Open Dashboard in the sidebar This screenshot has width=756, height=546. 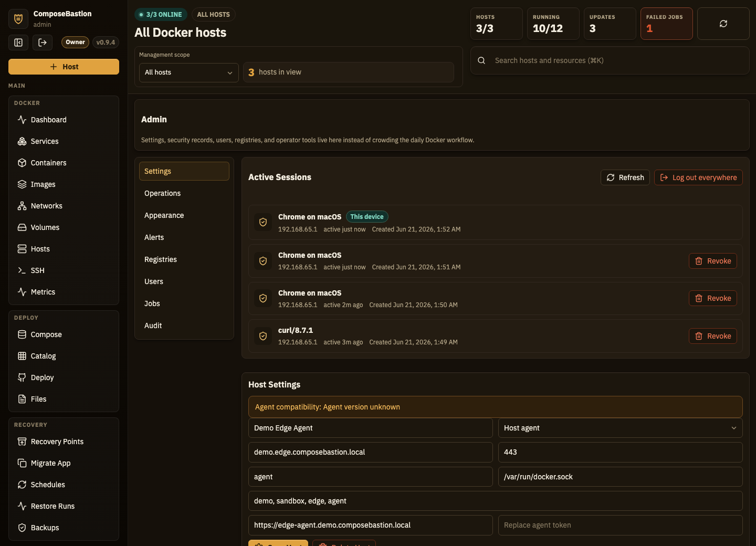point(64,120)
